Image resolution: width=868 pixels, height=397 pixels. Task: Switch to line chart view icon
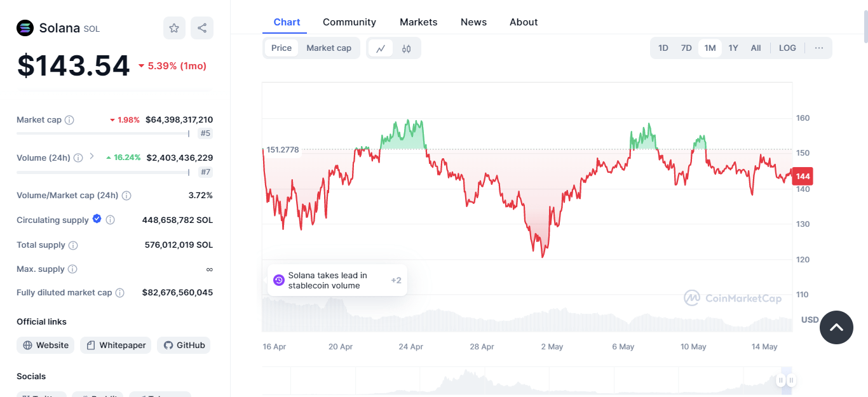point(381,48)
